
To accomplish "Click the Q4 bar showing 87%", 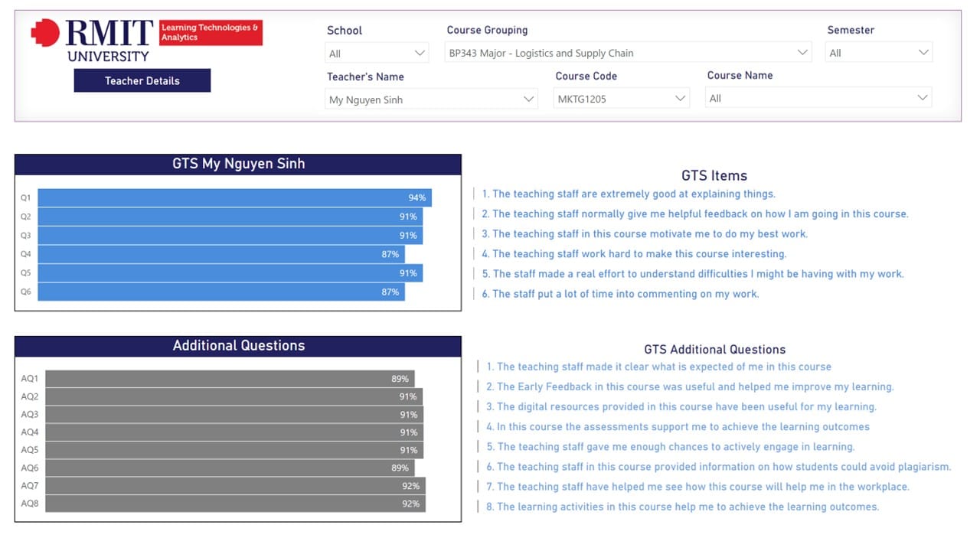I will (220, 254).
